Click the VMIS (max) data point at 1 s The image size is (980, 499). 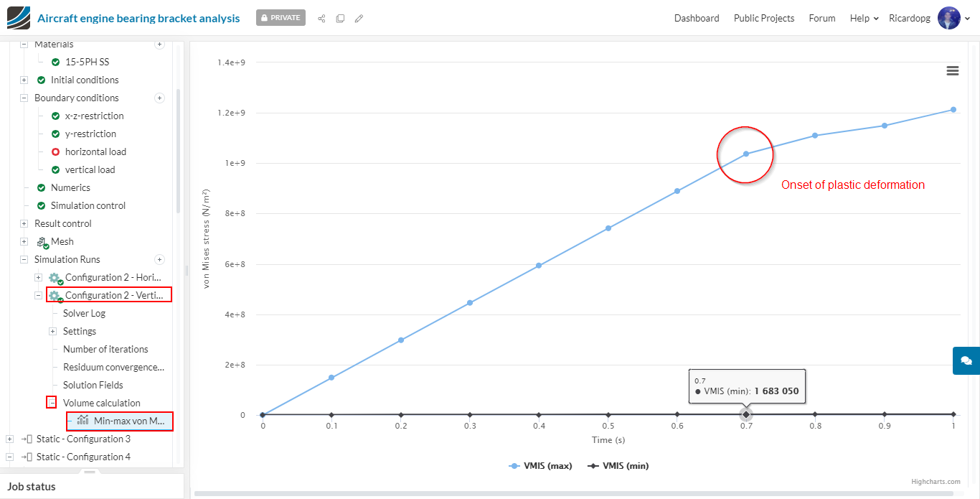pyautogui.click(x=953, y=110)
